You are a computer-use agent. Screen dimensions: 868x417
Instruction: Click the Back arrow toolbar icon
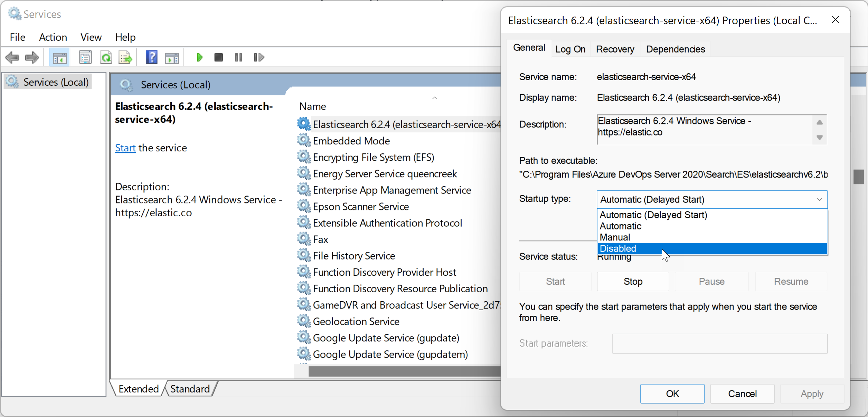[x=12, y=57]
